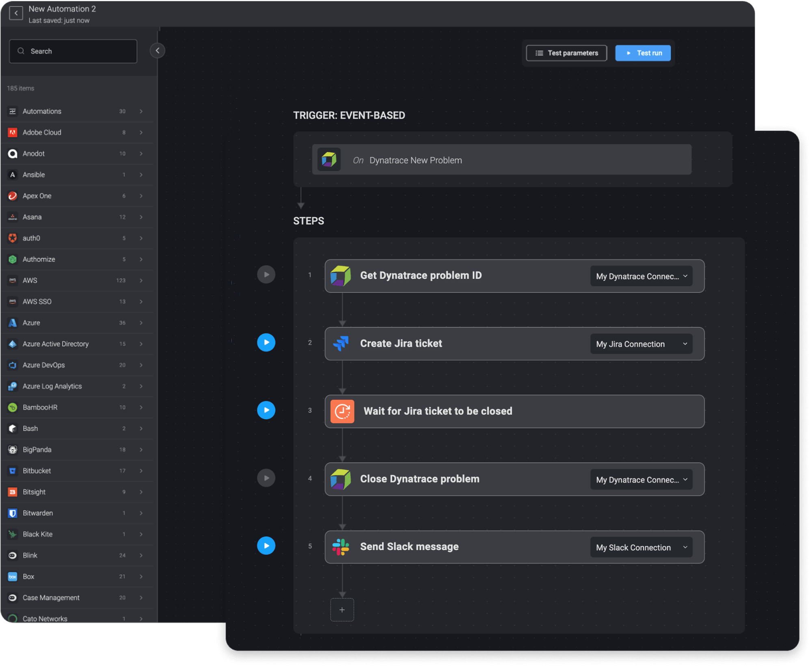Open the auth0 category
This screenshot has height=667, width=812.
coord(77,238)
